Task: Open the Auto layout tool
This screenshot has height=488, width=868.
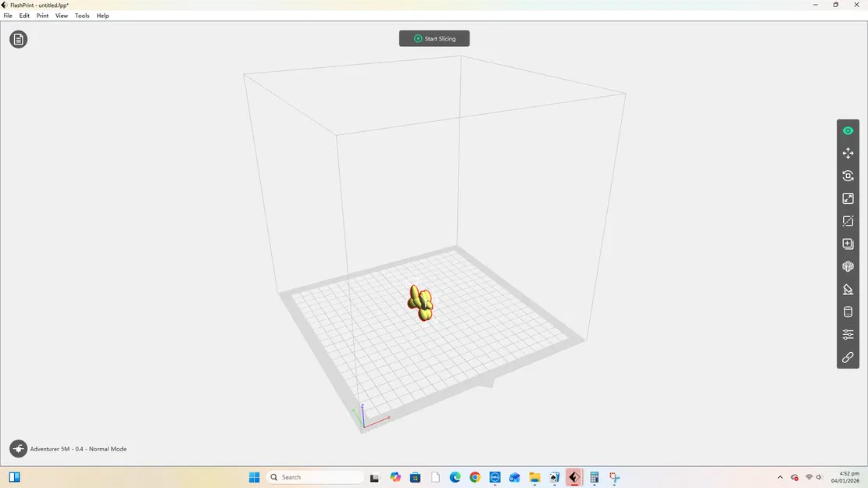Action: pyautogui.click(x=848, y=267)
